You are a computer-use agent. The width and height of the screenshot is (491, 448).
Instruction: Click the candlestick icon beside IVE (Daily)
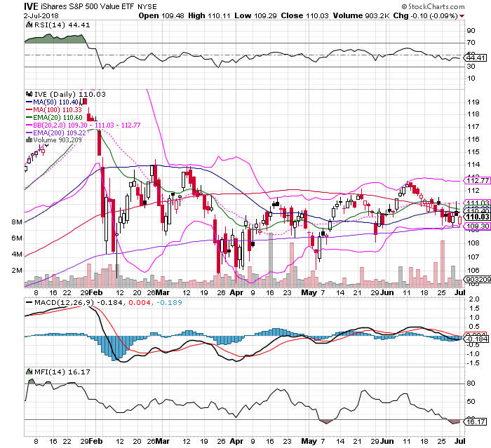click(29, 94)
